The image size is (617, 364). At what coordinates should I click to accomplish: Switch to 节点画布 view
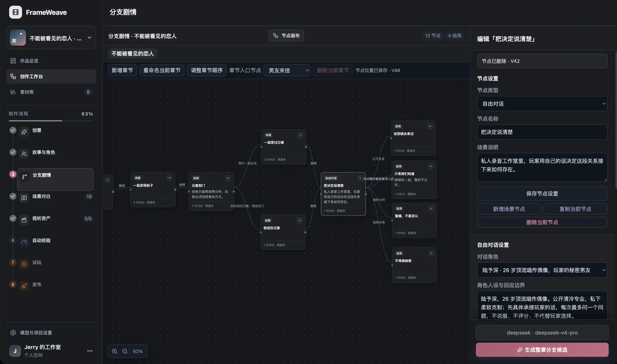[x=286, y=35]
